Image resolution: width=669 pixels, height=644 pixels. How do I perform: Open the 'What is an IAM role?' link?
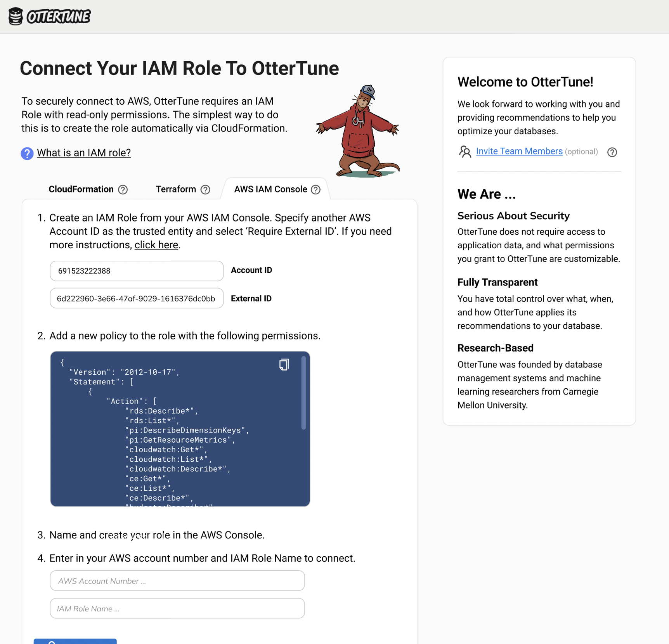[84, 153]
